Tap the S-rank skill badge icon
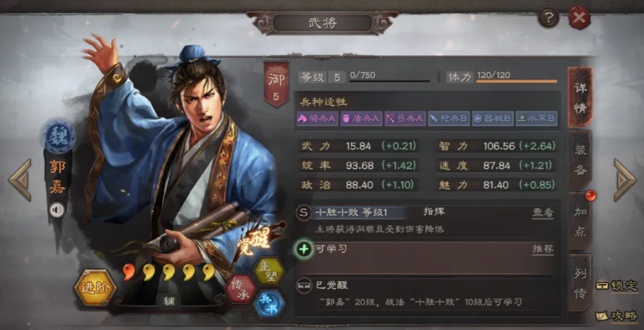This screenshot has width=644, height=330. tap(303, 213)
